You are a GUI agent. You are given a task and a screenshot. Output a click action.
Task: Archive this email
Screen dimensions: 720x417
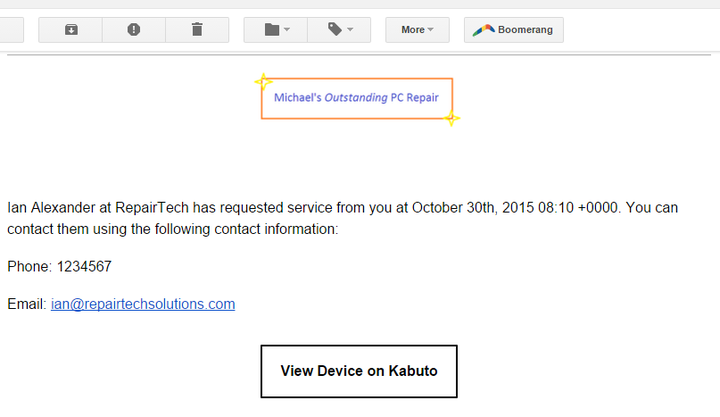click(71, 30)
